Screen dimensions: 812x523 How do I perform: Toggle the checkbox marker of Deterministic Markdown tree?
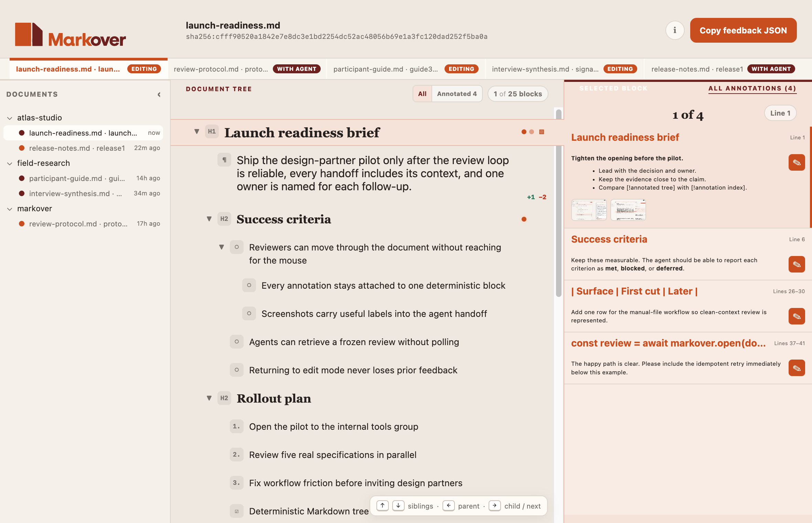pyautogui.click(x=237, y=511)
